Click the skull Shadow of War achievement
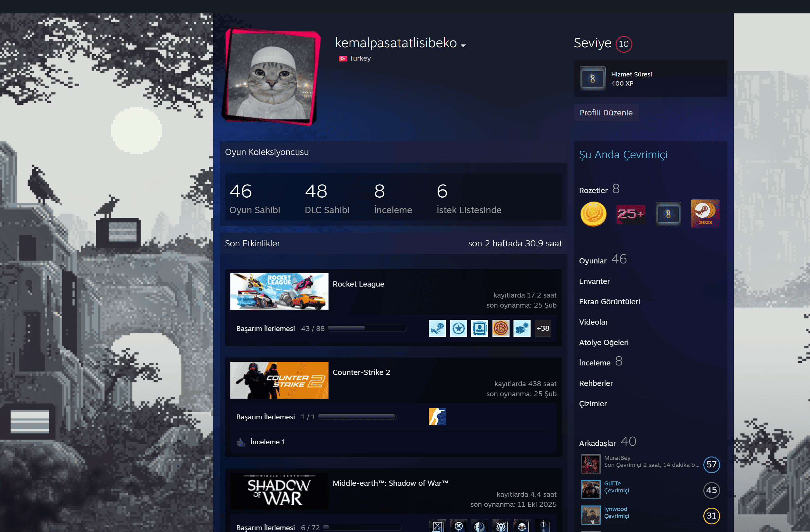Viewport: 810px width, 532px height. point(522,526)
